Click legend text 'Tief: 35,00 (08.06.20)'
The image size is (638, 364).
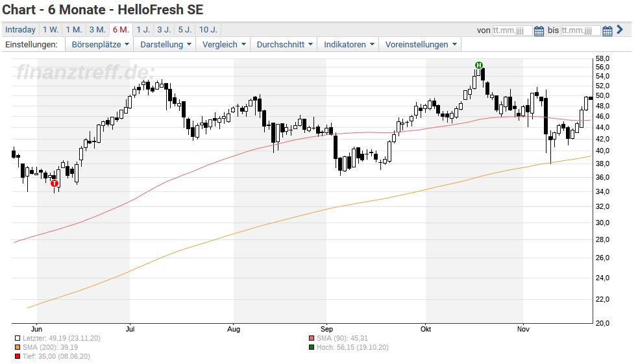tap(56, 357)
